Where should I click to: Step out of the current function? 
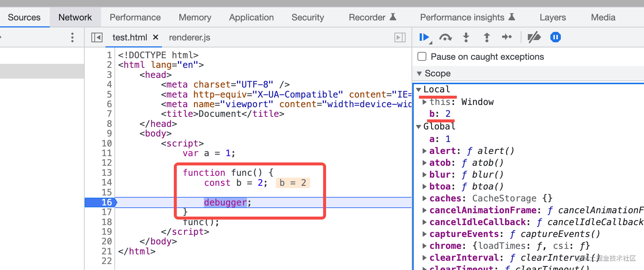(487, 37)
